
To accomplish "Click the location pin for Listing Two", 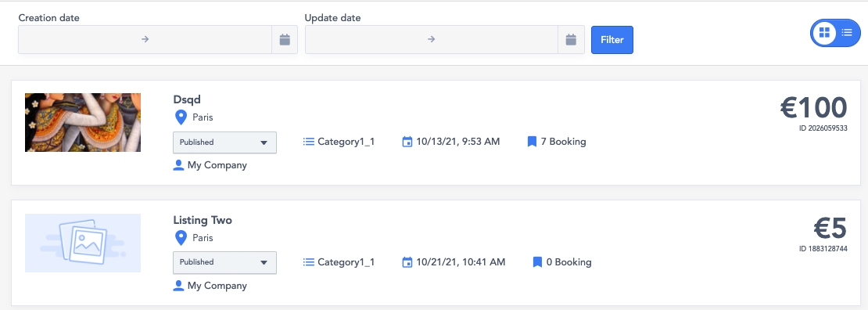I will coord(181,238).
